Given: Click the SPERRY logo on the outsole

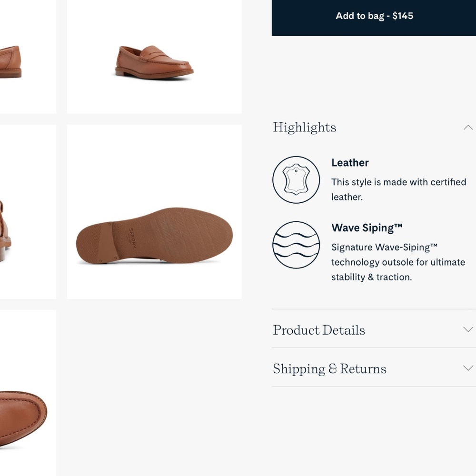Looking at the screenshot, I should coord(133,238).
